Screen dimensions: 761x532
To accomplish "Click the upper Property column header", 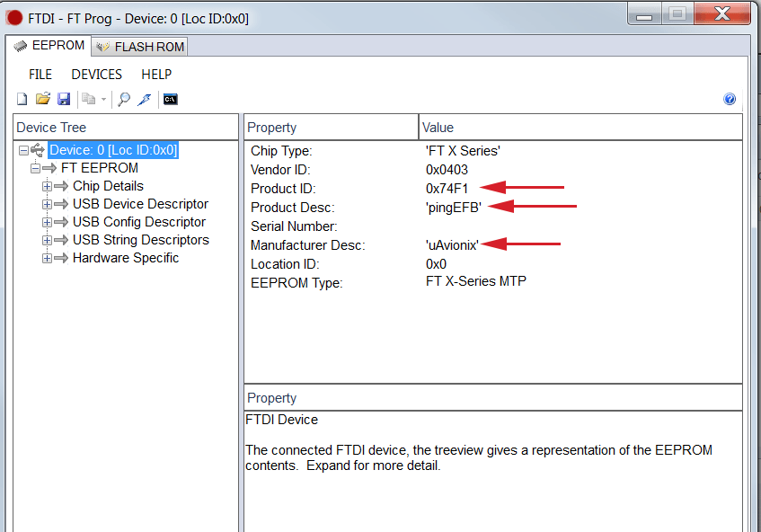I will [x=331, y=128].
